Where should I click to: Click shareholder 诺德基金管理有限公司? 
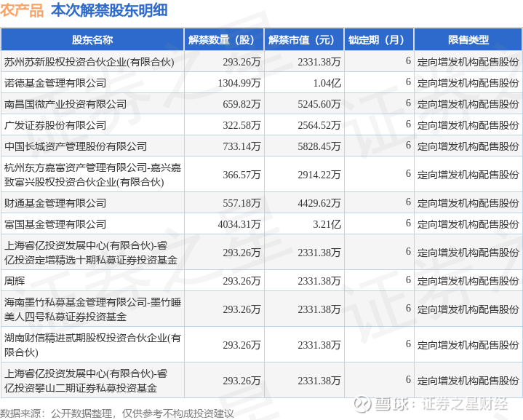point(55,83)
